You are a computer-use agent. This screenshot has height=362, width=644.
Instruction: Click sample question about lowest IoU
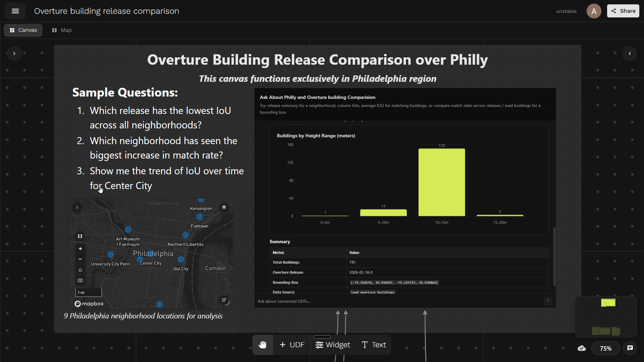point(160,118)
